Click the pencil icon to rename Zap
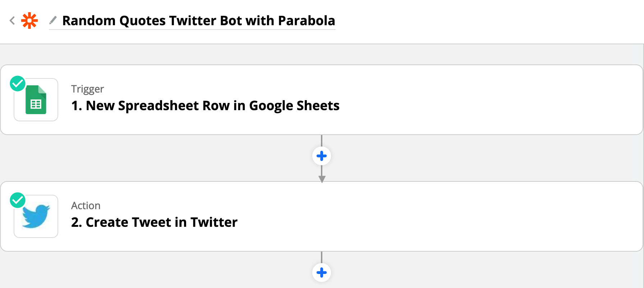The width and height of the screenshot is (644, 288). click(x=53, y=20)
